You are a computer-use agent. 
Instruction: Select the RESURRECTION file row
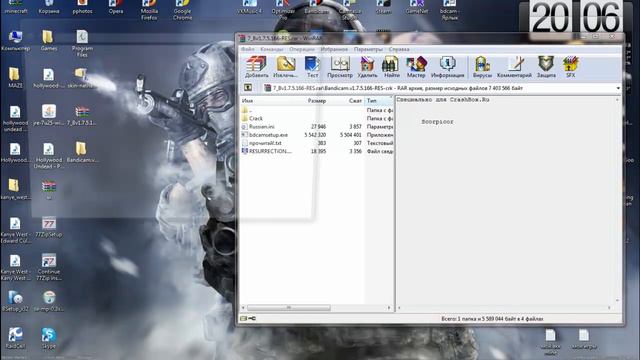click(316, 151)
